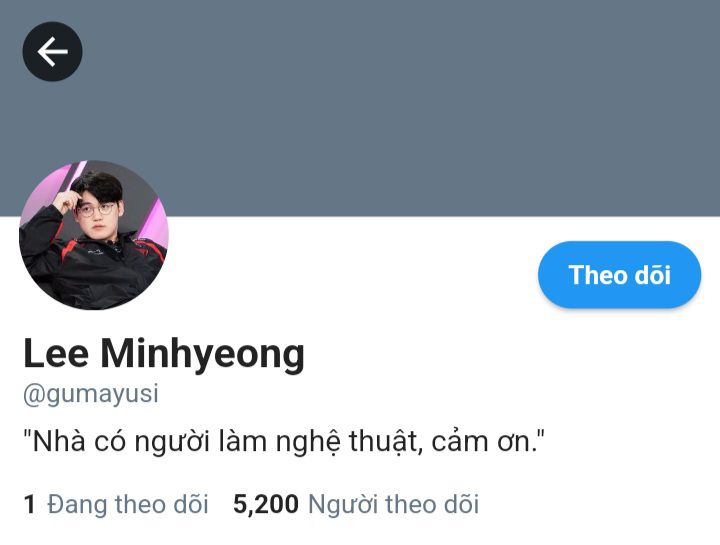Screen dimensions: 720x545
Task: Follow the account with Theo dõi button
Action: point(619,275)
